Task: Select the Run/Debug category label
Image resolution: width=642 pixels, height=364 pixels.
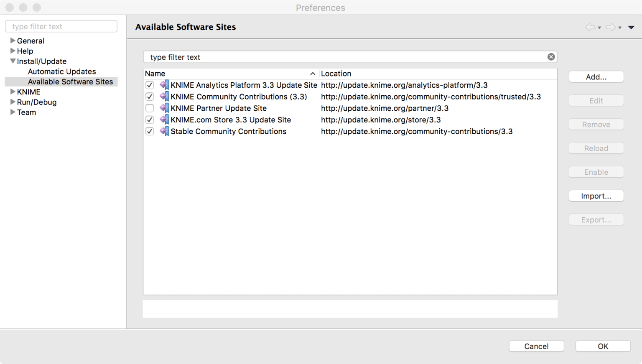Action: (37, 102)
